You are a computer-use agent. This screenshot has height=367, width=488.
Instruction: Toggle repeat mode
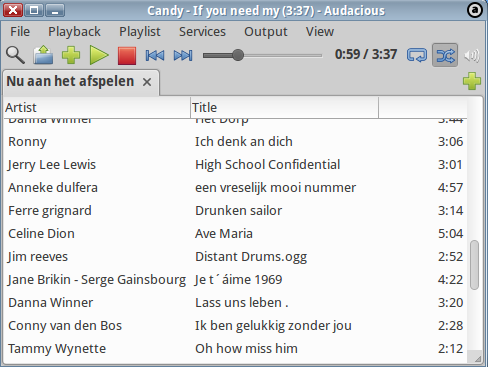[x=417, y=55]
